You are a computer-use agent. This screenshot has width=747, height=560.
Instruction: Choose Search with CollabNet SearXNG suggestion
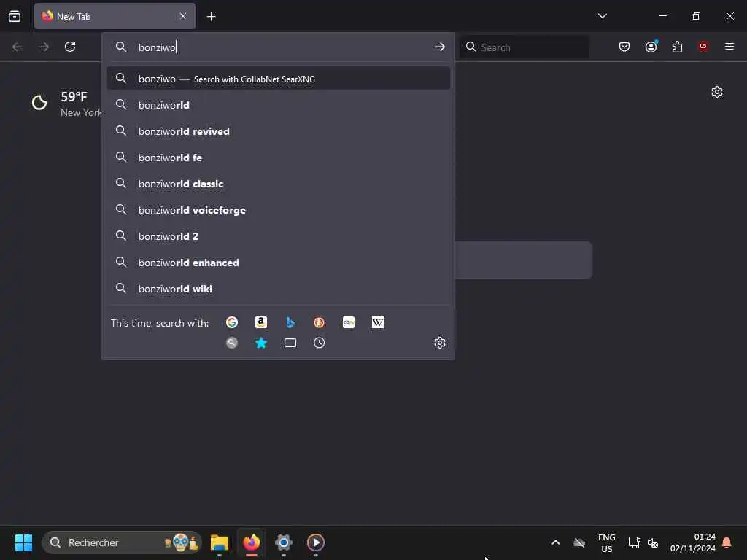[278, 79]
